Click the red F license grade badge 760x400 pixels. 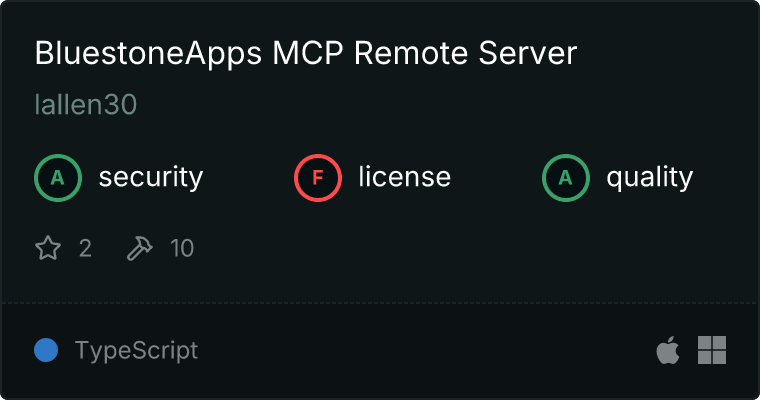(x=318, y=178)
